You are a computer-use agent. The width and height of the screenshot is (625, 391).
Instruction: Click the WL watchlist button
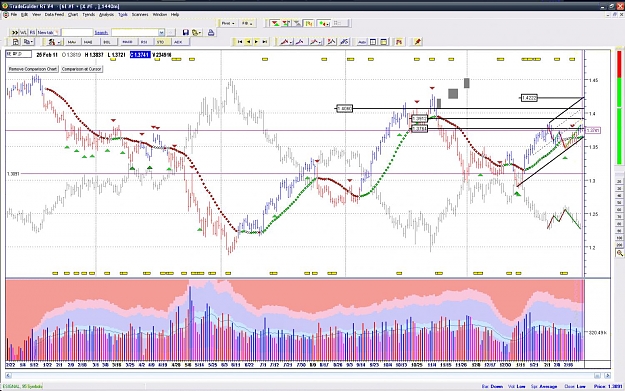tap(24, 33)
